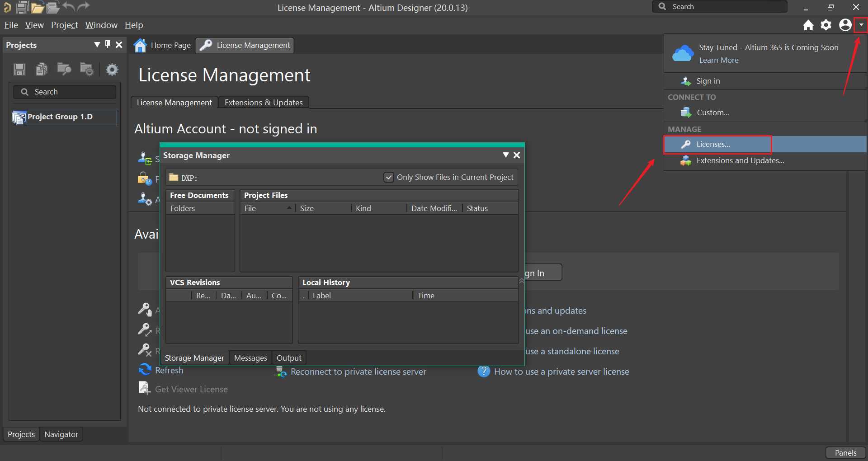
Task: Open Storage Manager panel dropdown triangle
Action: 506,155
